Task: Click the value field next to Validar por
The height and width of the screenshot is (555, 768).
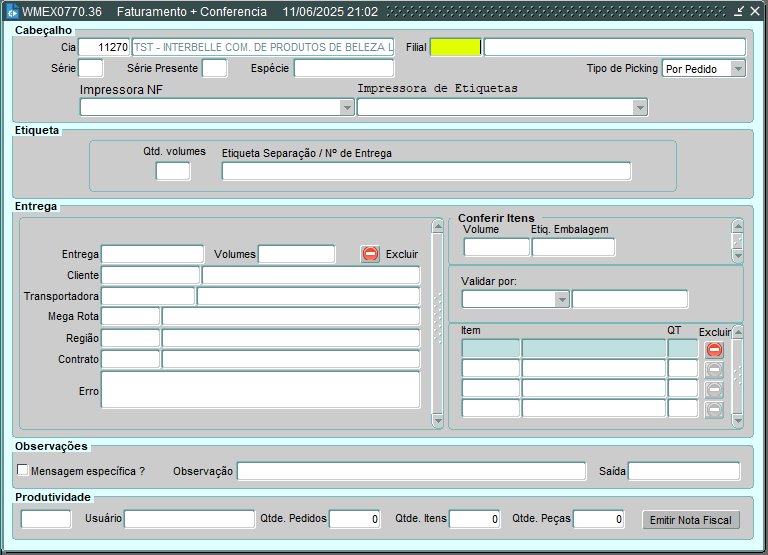Action: point(630,299)
